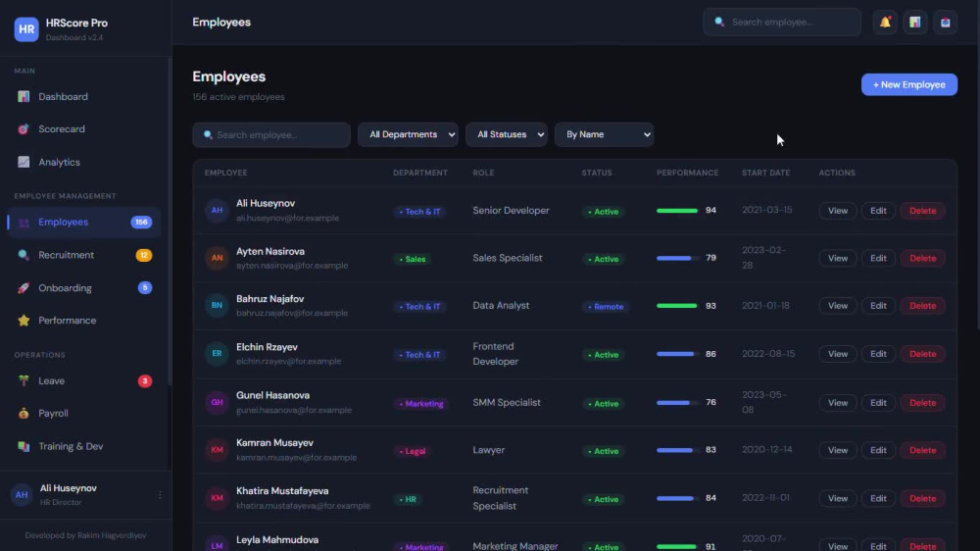Viewport: 980px width, 551px height.
Task: Click the 12 badge on Recruitment
Action: [x=144, y=255]
